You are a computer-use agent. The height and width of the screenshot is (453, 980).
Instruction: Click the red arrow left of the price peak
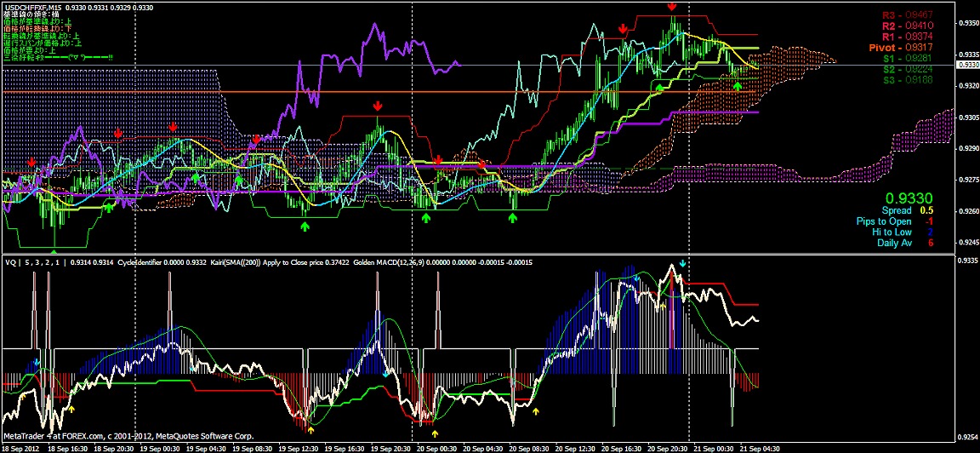point(624,29)
